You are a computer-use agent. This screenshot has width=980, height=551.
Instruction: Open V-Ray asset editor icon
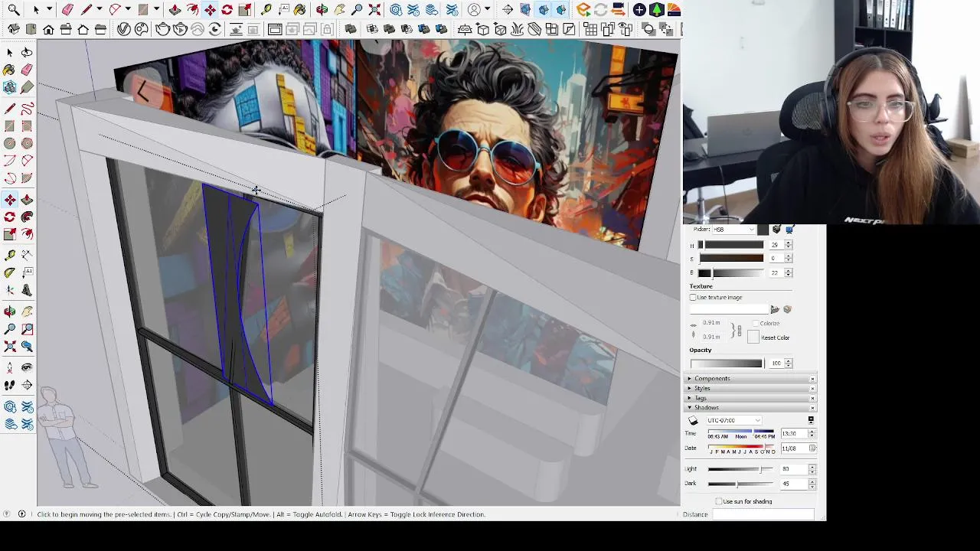click(x=124, y=29)
